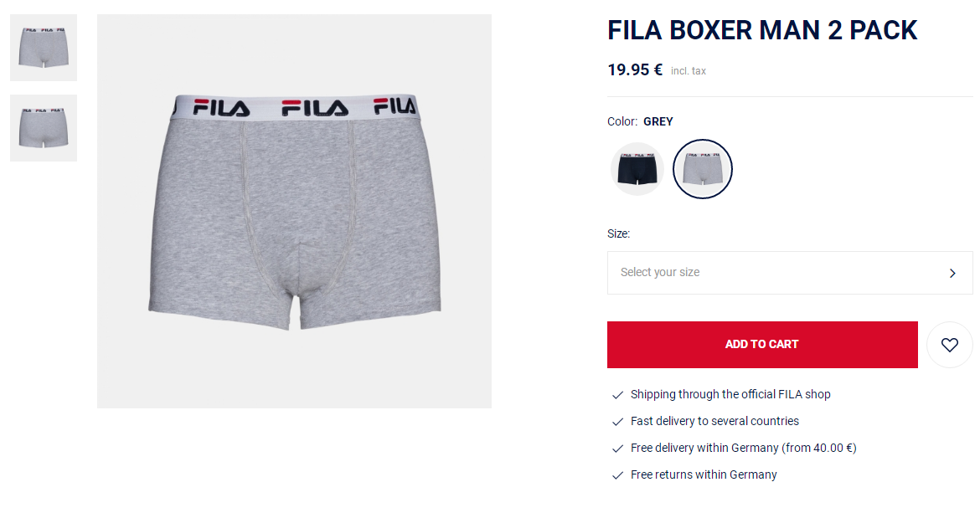View the second thumbnail image
This screenshot has width=980, height=518.
(x=44, y=128)
